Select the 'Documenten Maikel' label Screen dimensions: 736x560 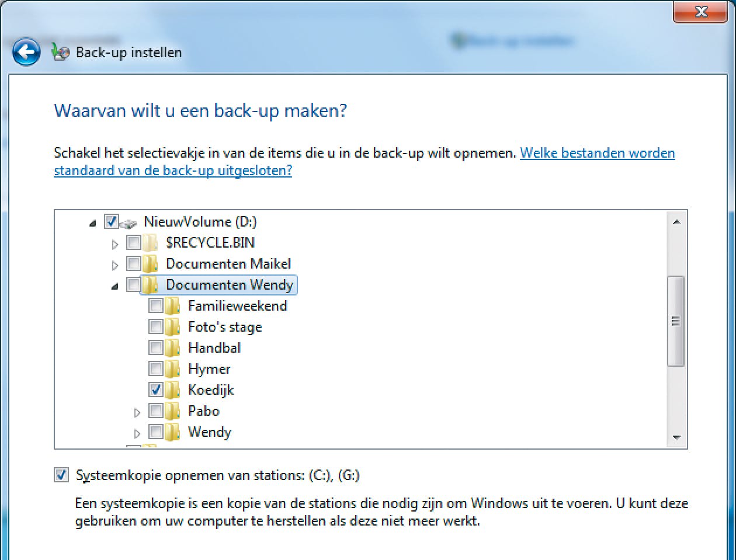click(x=228, y=264)
